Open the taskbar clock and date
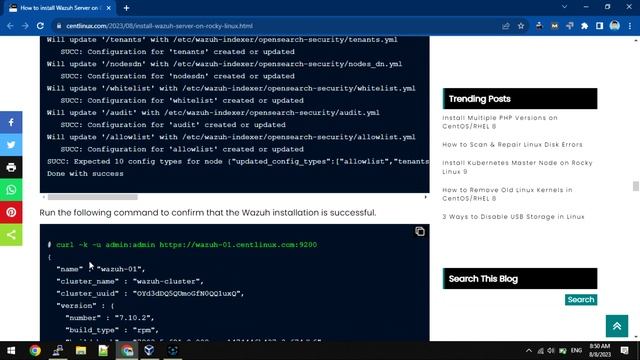Screen dimensions: 640x360 click(x=600, y=350)
